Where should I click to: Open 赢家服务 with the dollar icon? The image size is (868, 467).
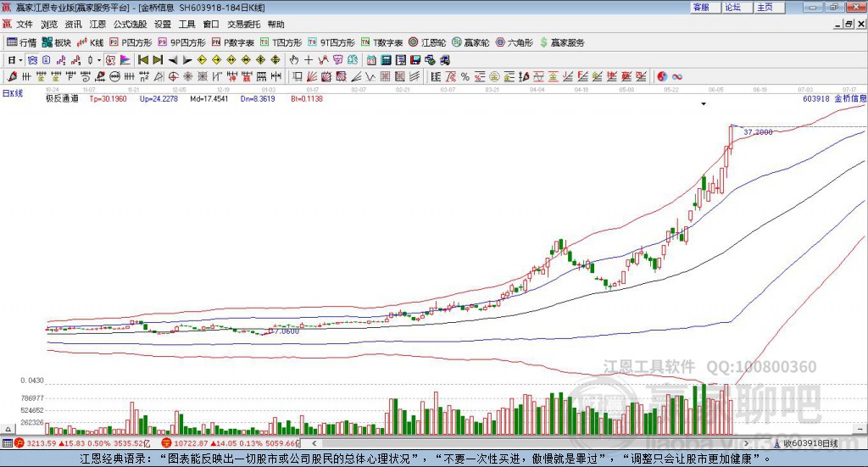coord(562,42)
